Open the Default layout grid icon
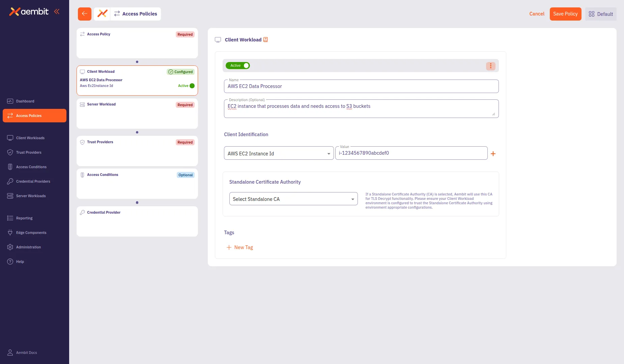624x364 pixels. (591, 14)
